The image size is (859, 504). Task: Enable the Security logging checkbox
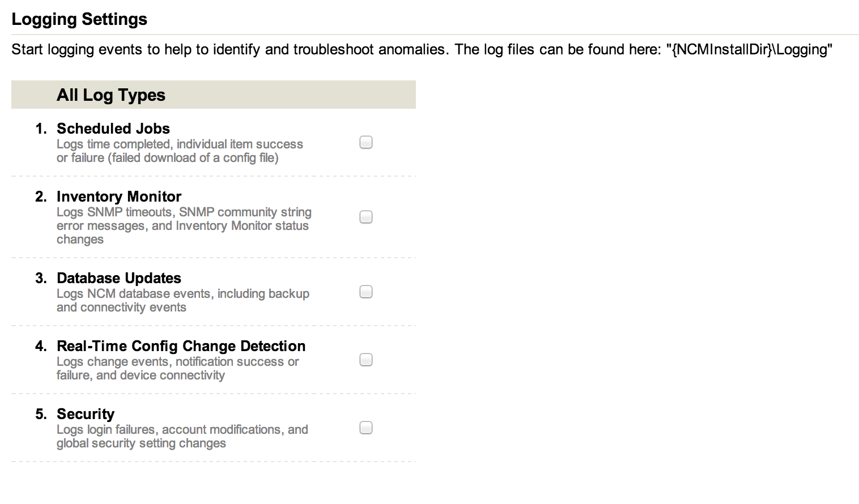[366, 428]
